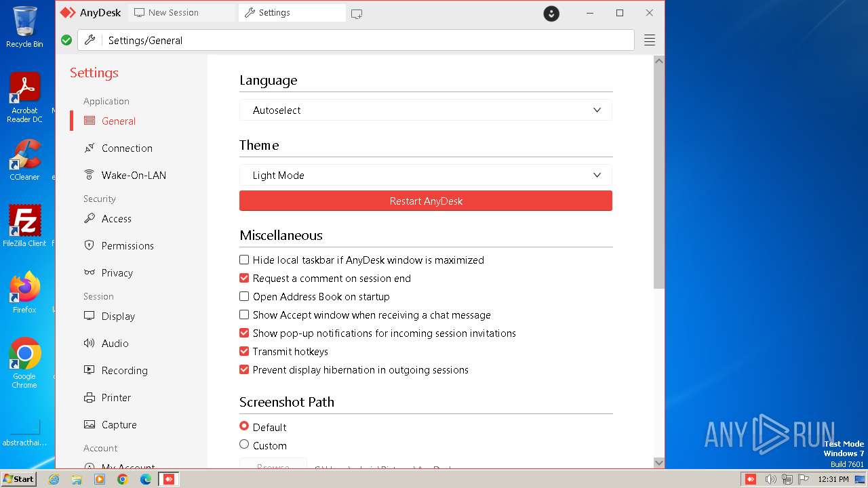This screenshot has height=488, width=868.
Task: Uncheck Request a comment on session end
Action: 244,278
